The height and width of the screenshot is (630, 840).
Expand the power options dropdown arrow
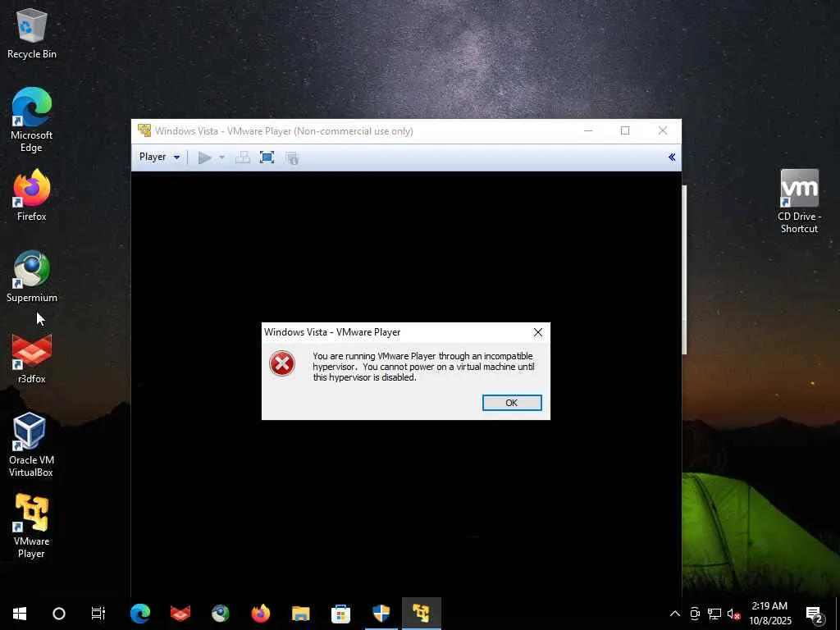[221, 157]
